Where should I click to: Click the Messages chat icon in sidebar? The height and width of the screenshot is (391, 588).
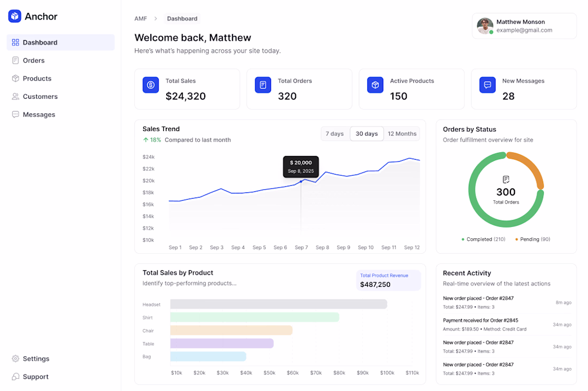[16, 114]
